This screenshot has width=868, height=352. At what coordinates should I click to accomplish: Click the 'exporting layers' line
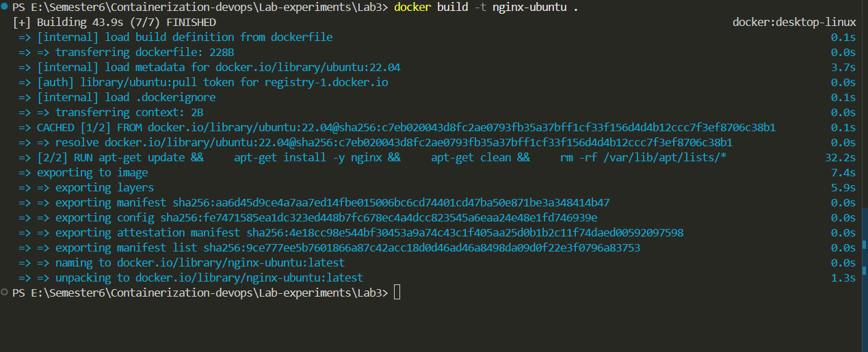[x=105, y=187]
